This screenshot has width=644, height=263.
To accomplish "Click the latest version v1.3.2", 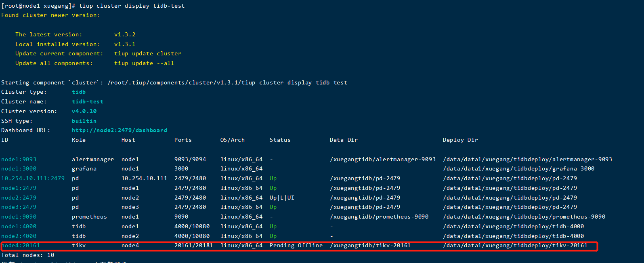I will 125,35.
